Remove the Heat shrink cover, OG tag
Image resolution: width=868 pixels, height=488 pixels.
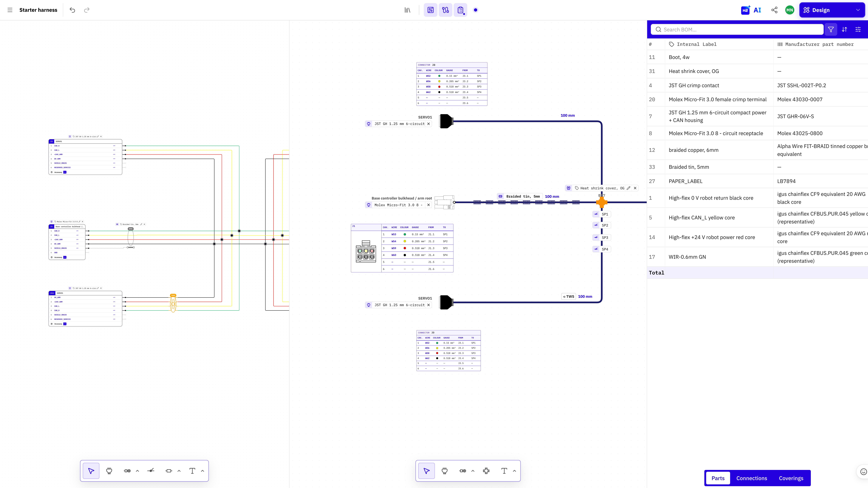635,188
